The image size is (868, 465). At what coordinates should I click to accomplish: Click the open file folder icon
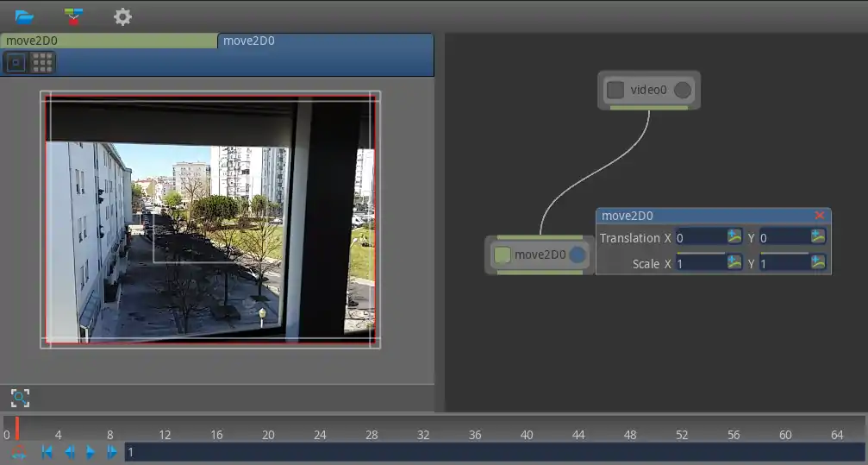pos(24,16)
